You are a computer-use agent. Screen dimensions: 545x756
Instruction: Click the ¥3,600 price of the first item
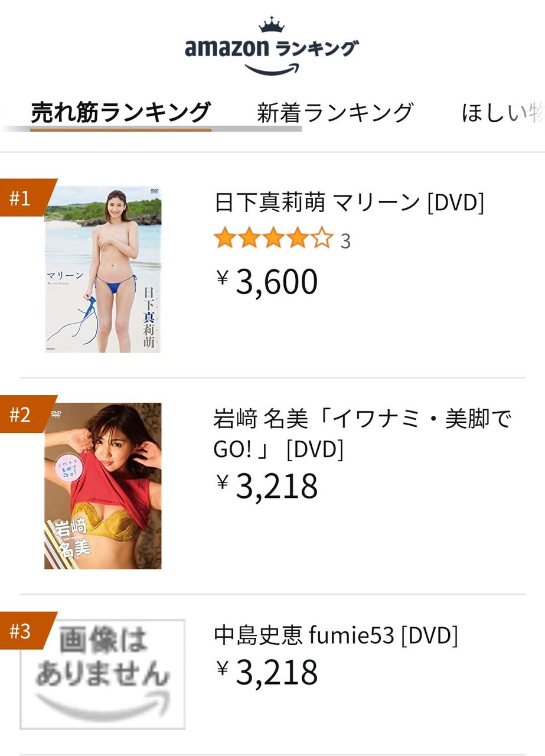click(267, 282)
